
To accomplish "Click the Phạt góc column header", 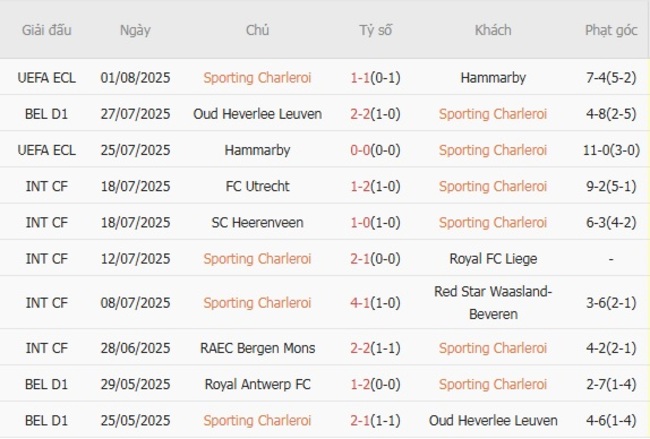I will click(x=611, y=30).
